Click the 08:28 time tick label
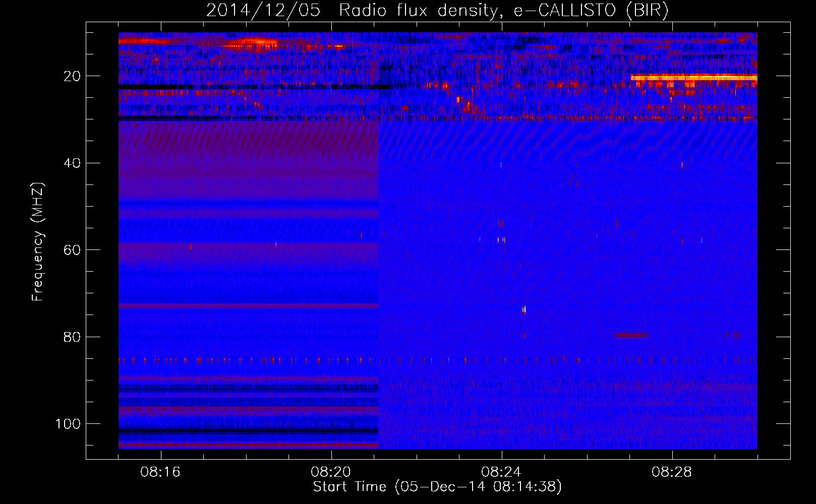The image size is (816, 504). [x=672, y=472]
